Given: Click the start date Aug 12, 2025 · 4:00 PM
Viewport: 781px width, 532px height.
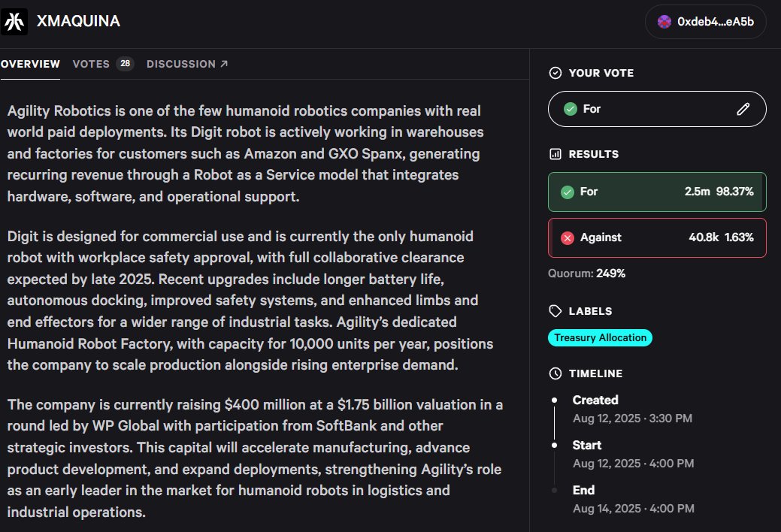Looking at the screenshot, I should (x=634, y=464).
